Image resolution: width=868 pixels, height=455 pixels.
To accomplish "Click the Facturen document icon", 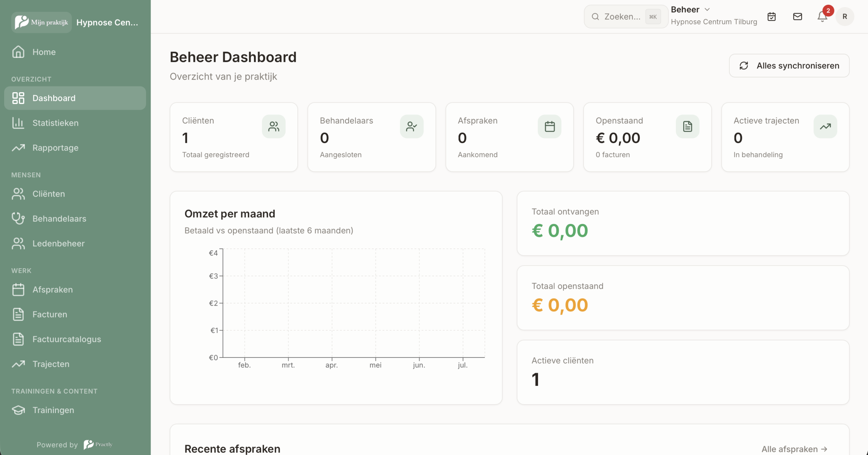I will pos(18,314).
